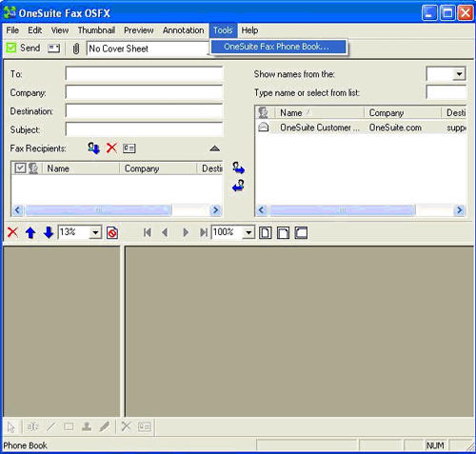Go to previous page button
Viewport: 476px width, 454px height.
(x=165, y=232)
